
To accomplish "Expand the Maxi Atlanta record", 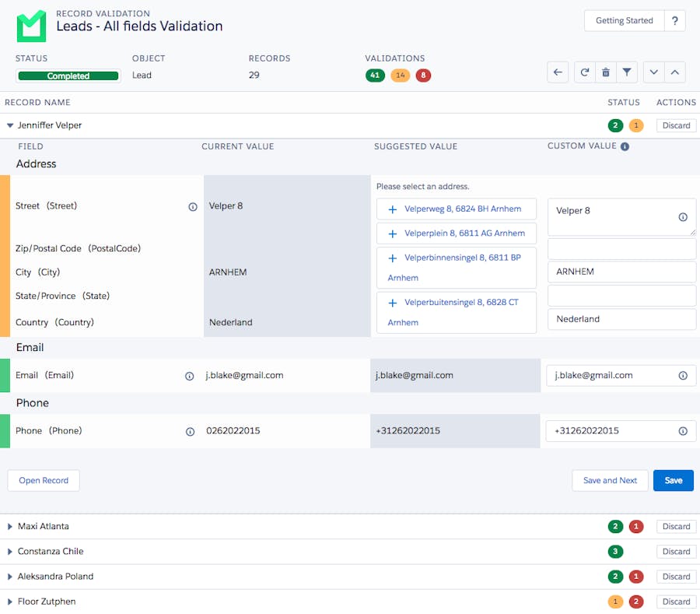I will click(10, 527).
